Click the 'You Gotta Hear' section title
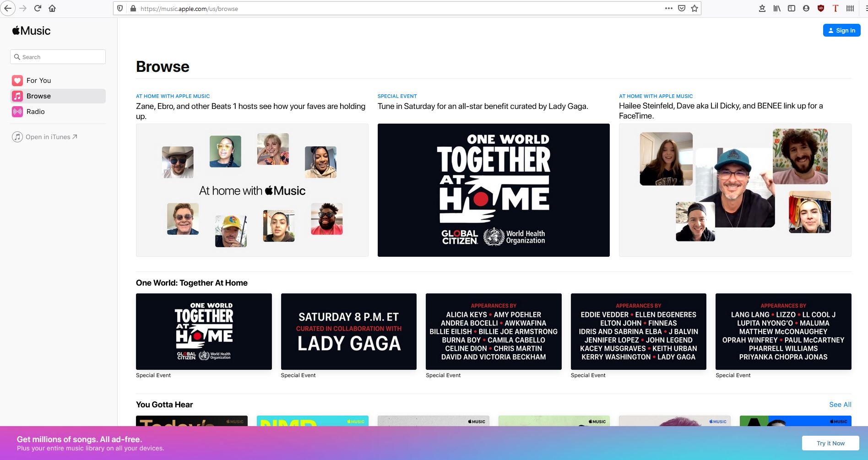The height and width of the screenshot is (460, 868). [164, 405]
